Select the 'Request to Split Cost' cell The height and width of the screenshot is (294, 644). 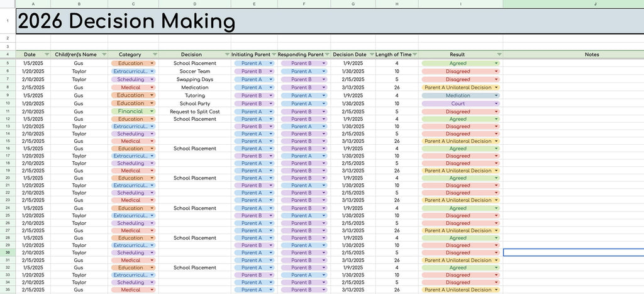pos(195,111)
